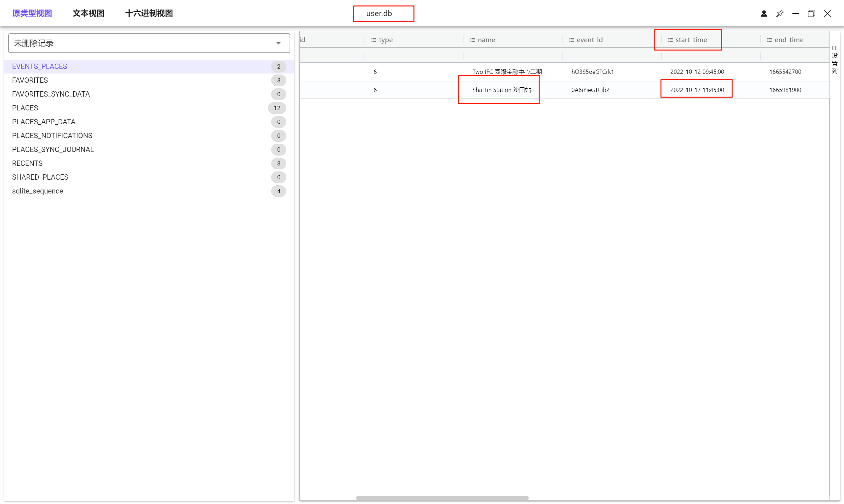Open the FAVORITES table
The image size is (844, 504).
30,80
